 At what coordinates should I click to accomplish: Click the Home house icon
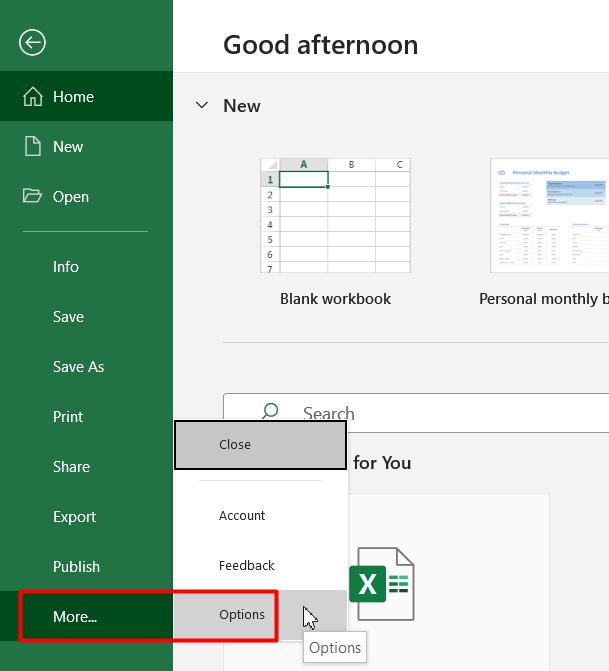tap(33, 96)
